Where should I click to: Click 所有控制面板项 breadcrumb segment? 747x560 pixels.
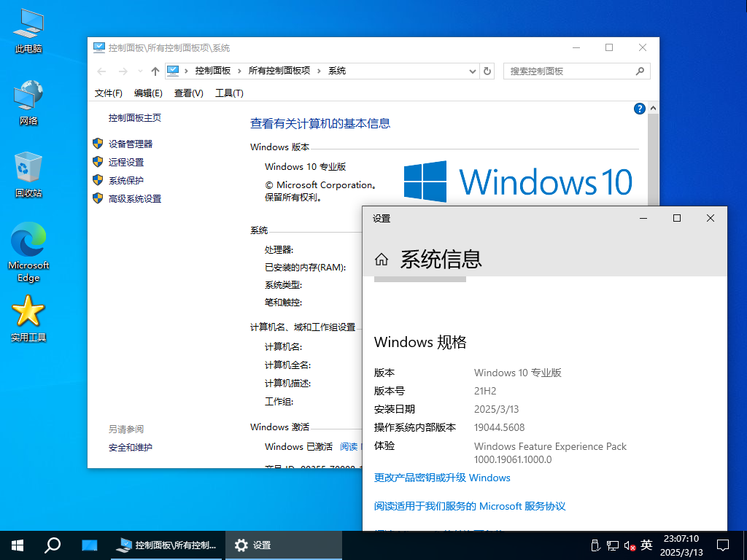[279, 71]
